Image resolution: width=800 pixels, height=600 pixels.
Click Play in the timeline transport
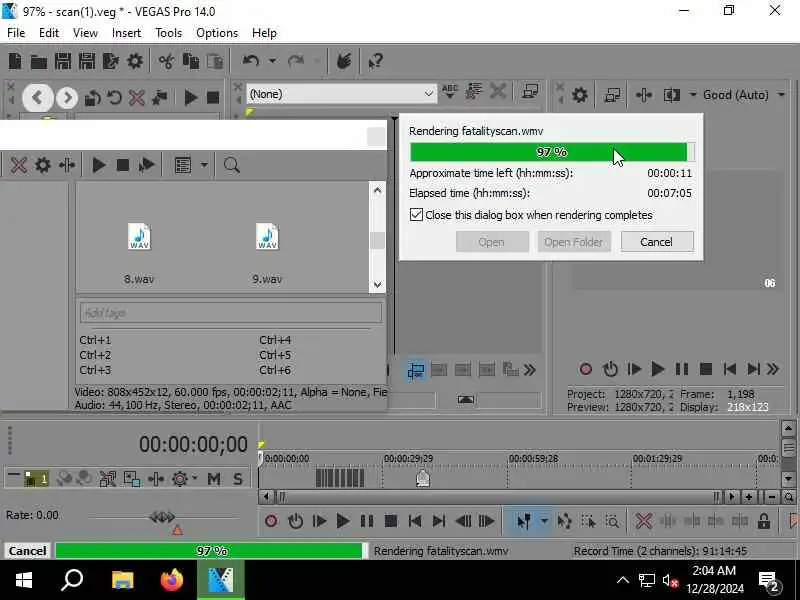[x=343, y=521]
